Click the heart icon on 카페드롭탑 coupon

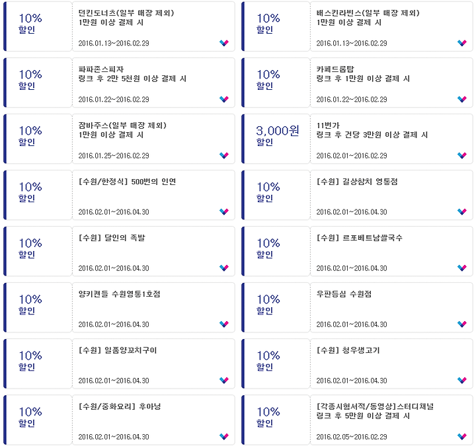pyautogui.click(x=462, y=99)
